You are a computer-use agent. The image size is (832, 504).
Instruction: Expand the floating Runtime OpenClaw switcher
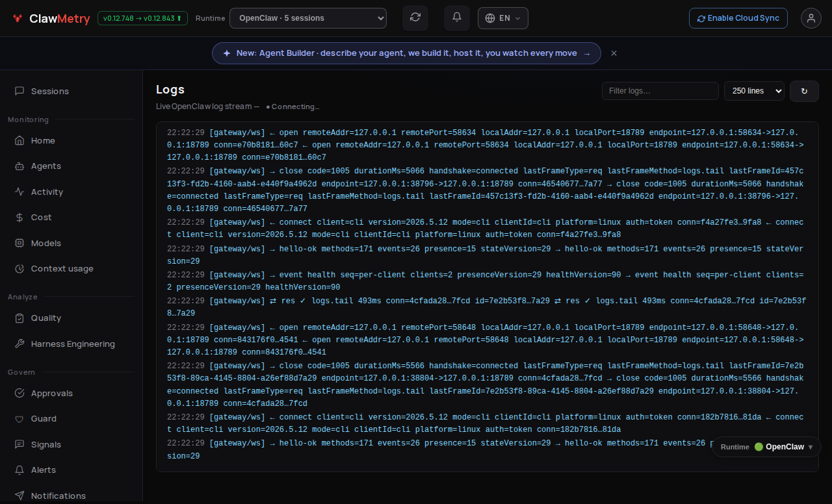click(767, 447)
